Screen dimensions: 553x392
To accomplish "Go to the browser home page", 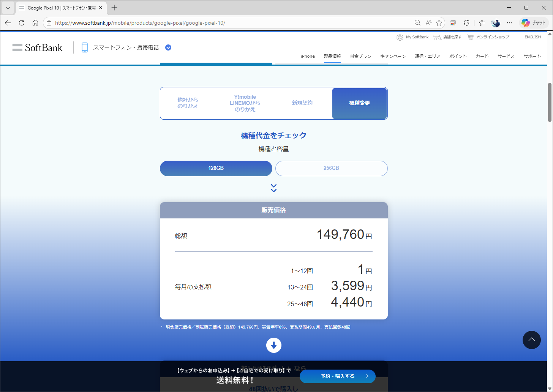I will pyautogui.click(x=35, y=23).
